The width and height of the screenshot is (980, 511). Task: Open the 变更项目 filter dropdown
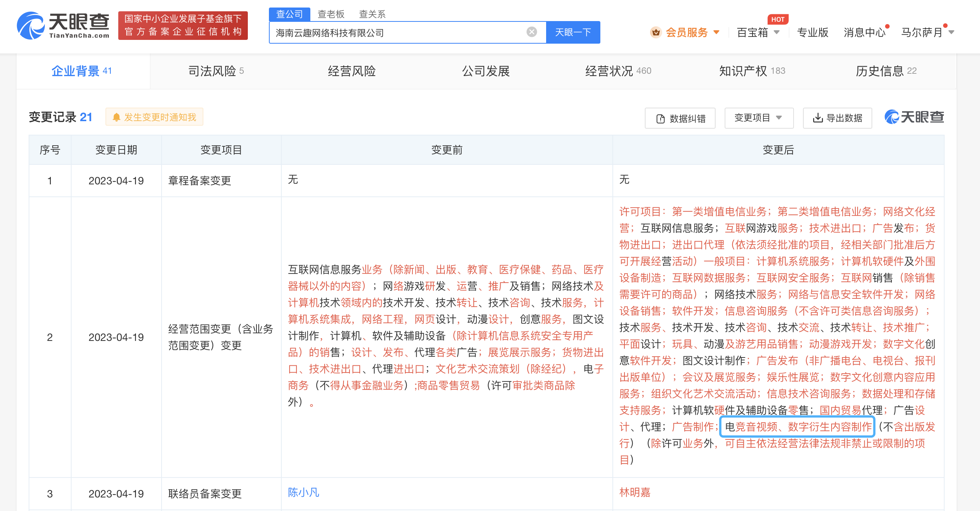pyautogui.click(x=759, y=118)
